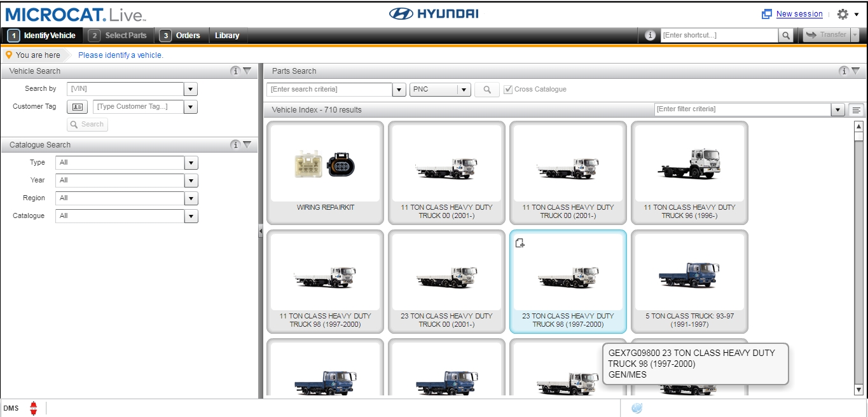Click the Customer Tag card icon

point(77,107)
